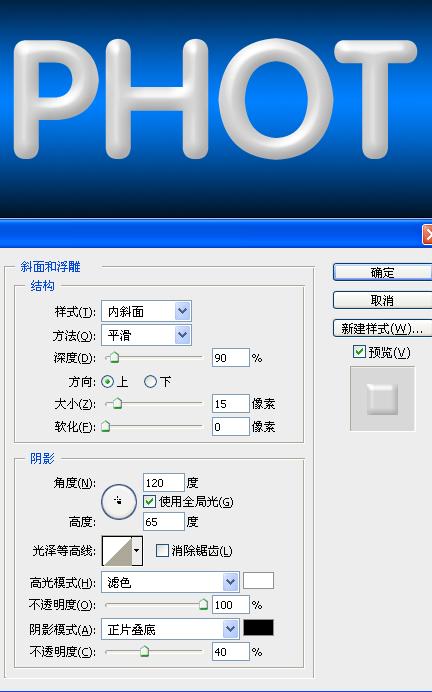Open the gloss contour picker arrow
Image resolution: width=432 pixels, height=692 pixels.
point(137,550)
